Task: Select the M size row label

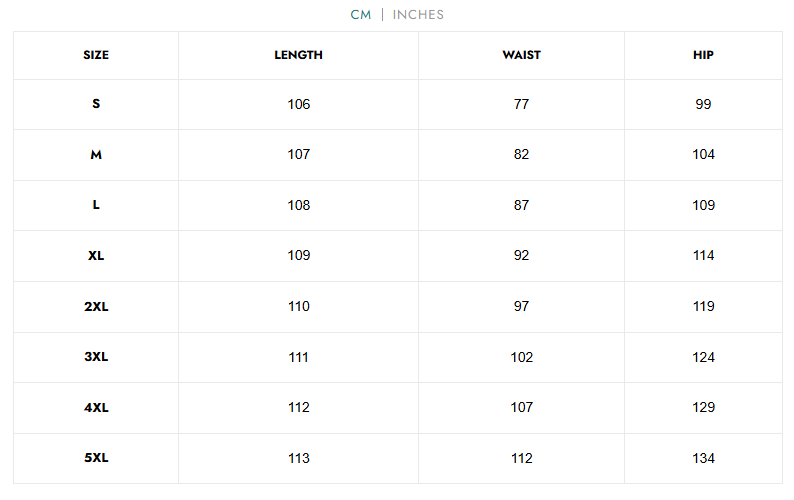Action: 96,155
